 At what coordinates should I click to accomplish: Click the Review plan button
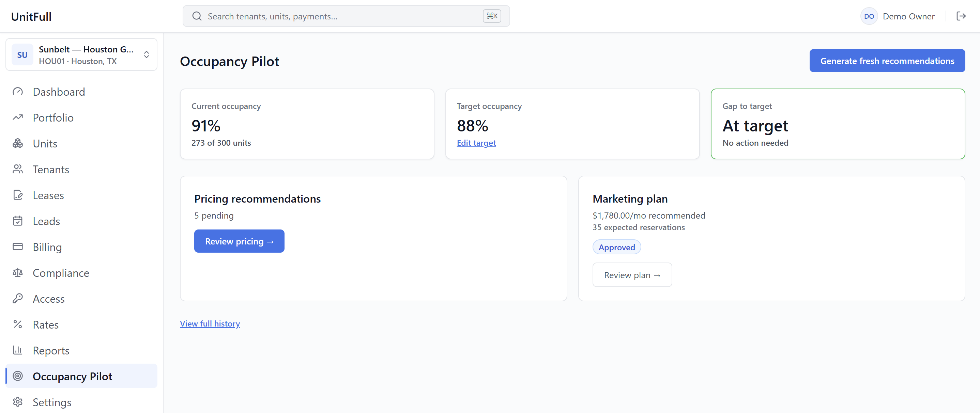(x=632, y=274)
